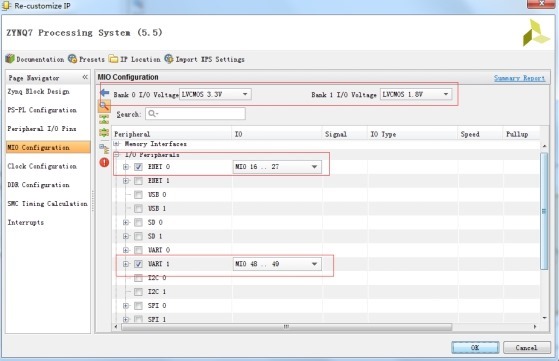Go to Zynq Block Design page
Viewport: 559px width, 361px height.
[x=39, y=92]
